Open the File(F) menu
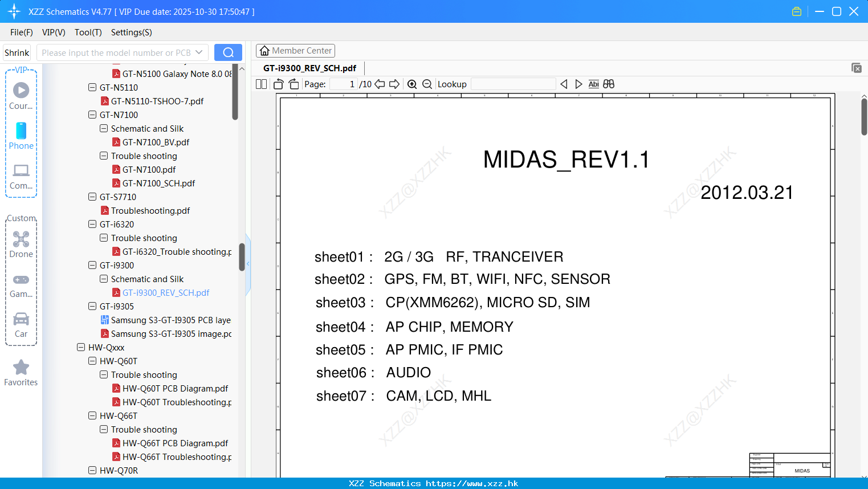Image resolution: width=868 pixels, height=489 pixels. (22, 32)
